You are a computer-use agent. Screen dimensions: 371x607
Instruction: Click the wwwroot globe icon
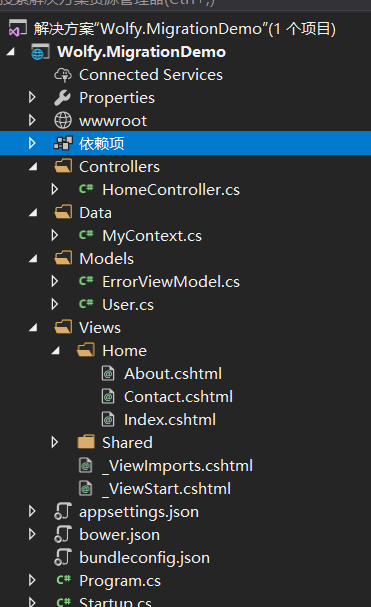pos(63,120)
